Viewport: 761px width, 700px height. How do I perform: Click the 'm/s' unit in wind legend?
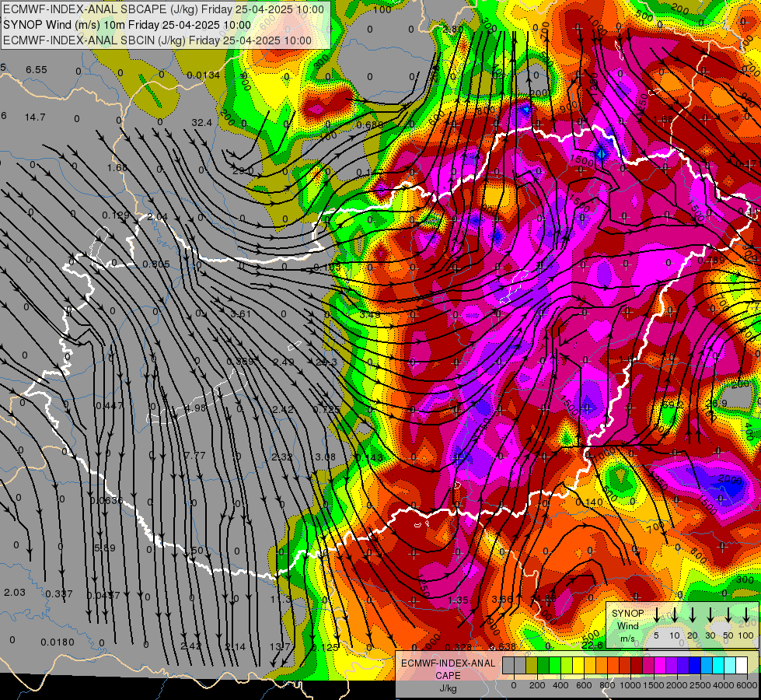(627, 639)
